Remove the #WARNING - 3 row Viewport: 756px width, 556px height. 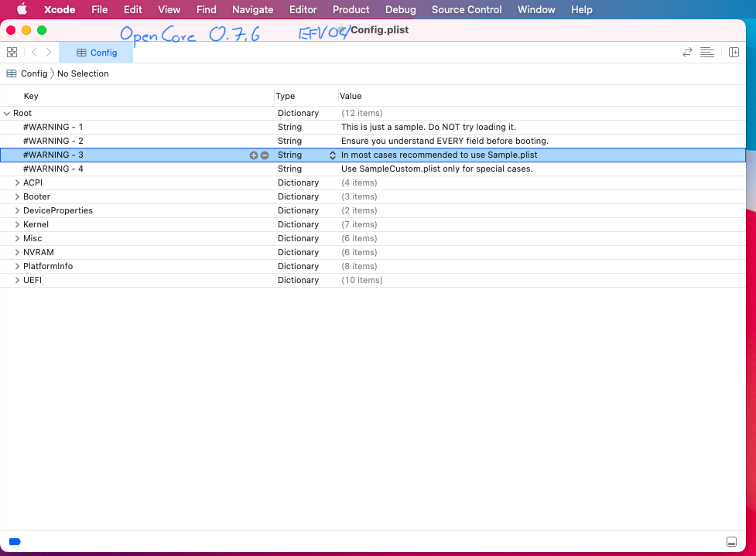[x=265, y=155]
